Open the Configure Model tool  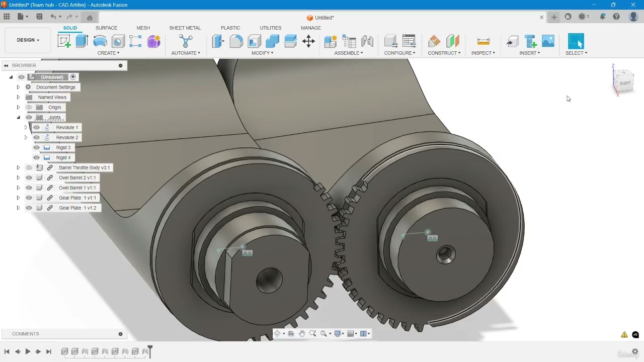tap(391, 41)
